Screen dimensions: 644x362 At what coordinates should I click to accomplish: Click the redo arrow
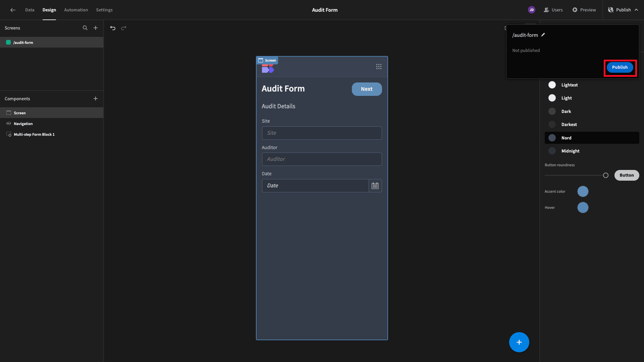coord(124,28)
